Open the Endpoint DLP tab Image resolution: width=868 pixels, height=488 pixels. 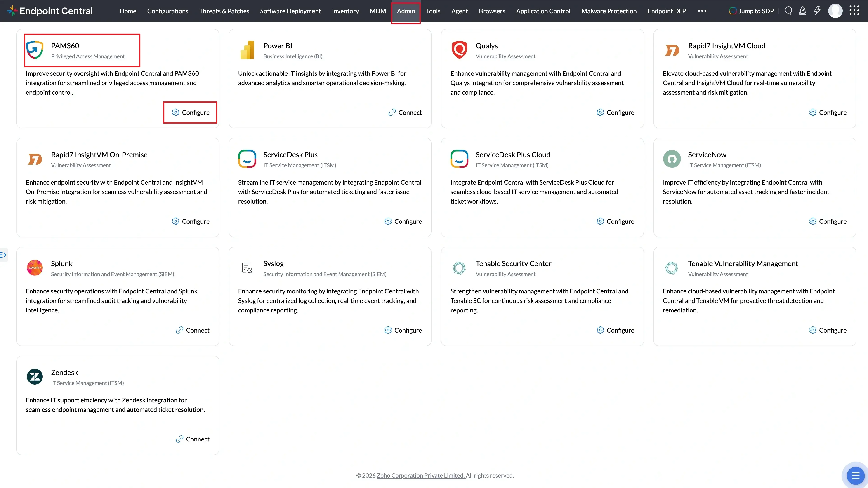pos(667,11)
